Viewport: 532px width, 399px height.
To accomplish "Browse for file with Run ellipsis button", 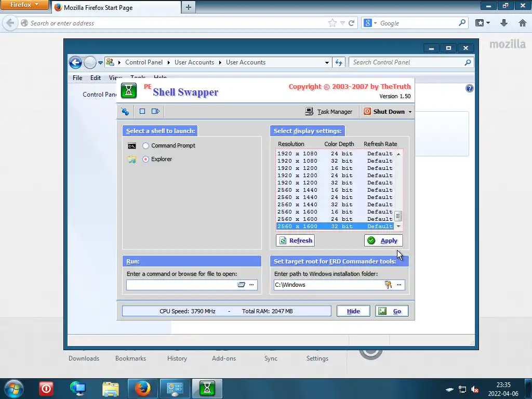I will click(x=251, y=285).
